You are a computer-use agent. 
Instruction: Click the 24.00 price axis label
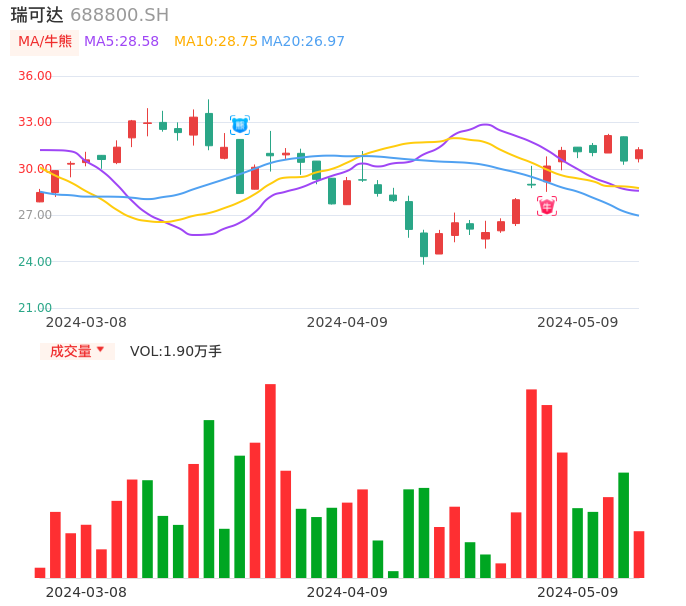click(x=35, y=262)
